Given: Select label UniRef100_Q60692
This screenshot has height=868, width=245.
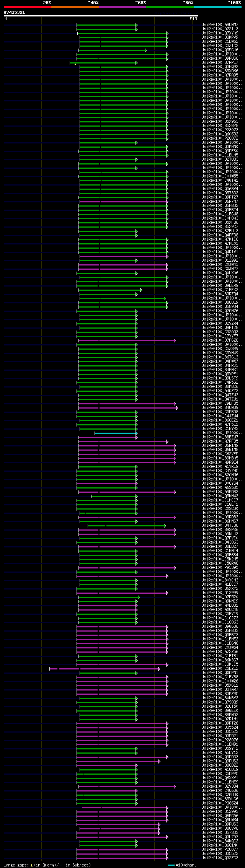Looking at the screenshot, I should click(220, 134).
